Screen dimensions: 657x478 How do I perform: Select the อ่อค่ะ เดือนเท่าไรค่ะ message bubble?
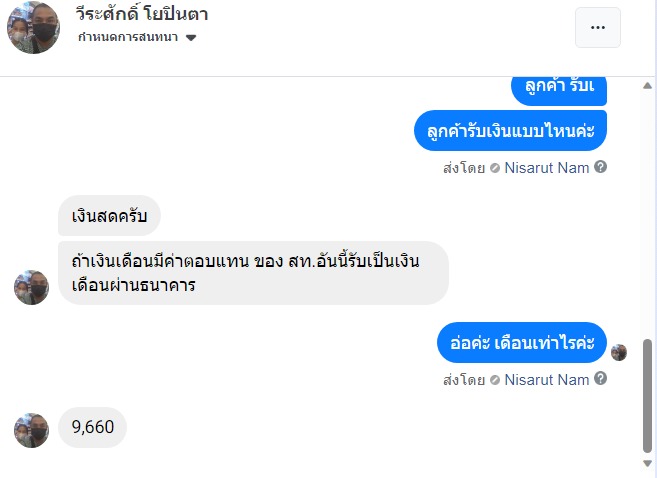(521, 343)
